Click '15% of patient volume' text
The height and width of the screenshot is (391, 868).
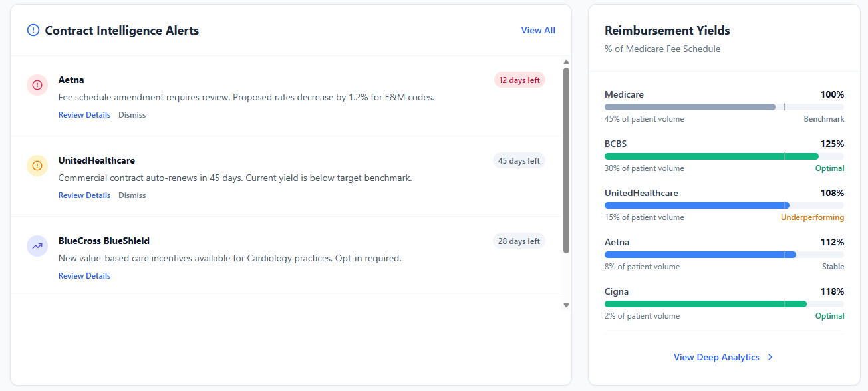click(644, 218)
